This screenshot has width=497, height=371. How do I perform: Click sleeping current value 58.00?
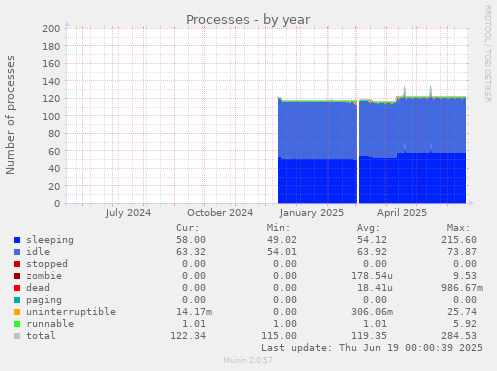[191, 240]
